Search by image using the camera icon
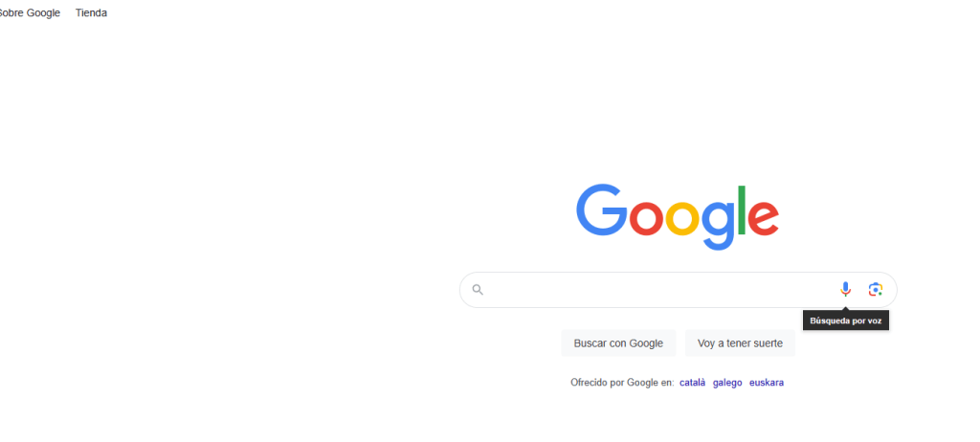The height and width of the screenshot is (442, 980). (875, 290)
